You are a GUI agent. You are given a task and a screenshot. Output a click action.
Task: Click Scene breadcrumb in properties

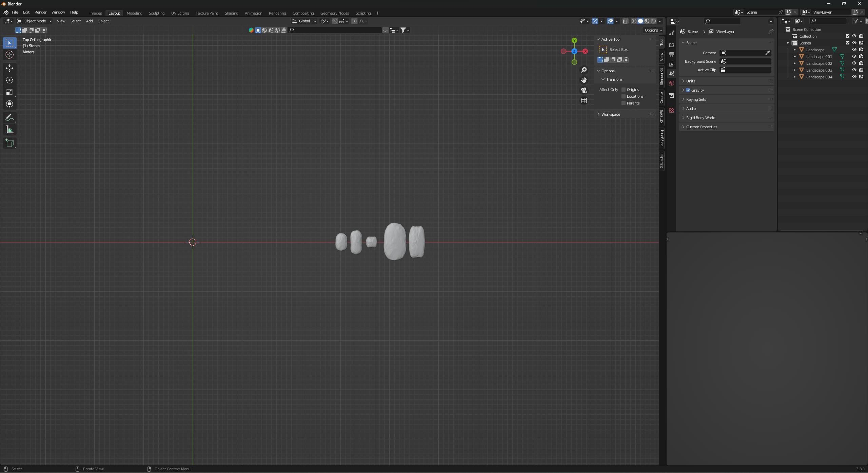(x=692, y=32)
